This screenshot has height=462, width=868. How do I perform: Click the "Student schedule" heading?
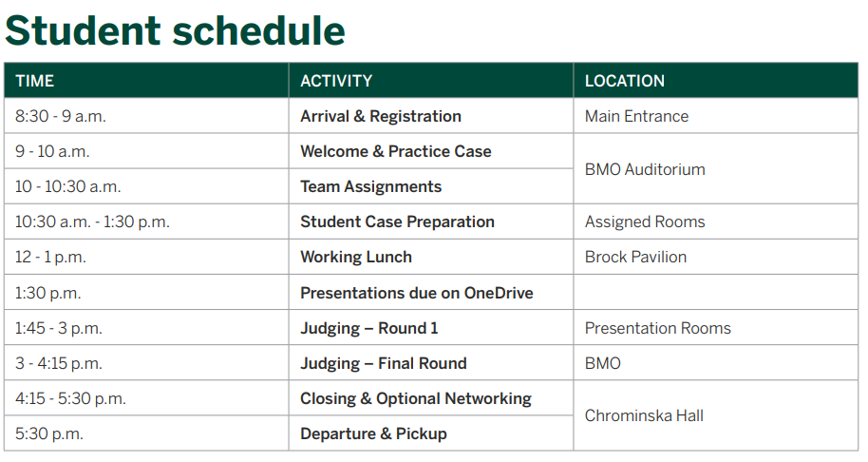pyautogui.click(x=176, y=30)
